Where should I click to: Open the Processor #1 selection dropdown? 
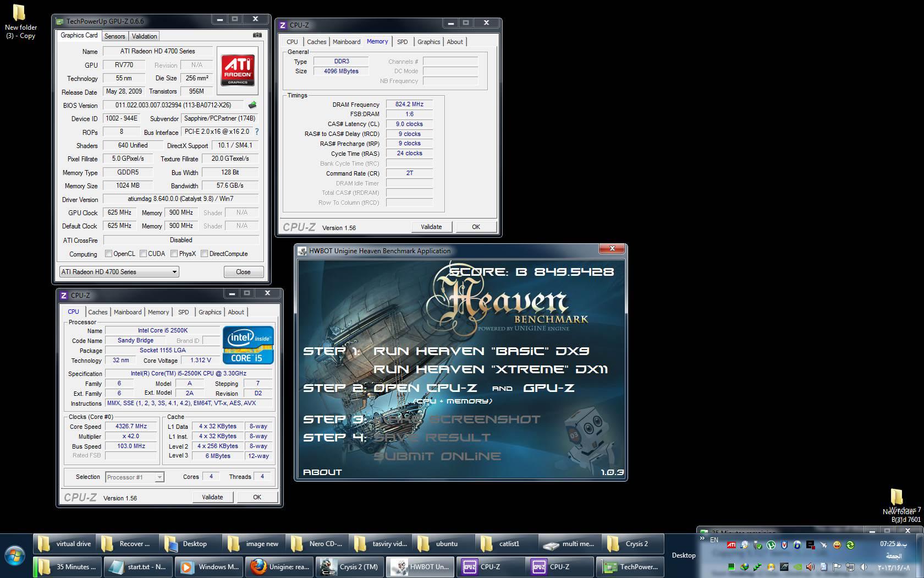[x=135, y=477]
